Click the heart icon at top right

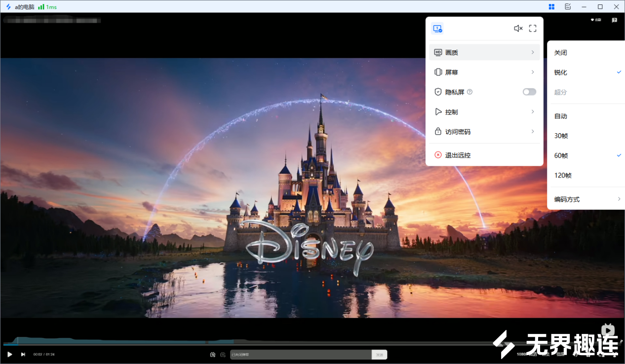(x=592, y=20)
